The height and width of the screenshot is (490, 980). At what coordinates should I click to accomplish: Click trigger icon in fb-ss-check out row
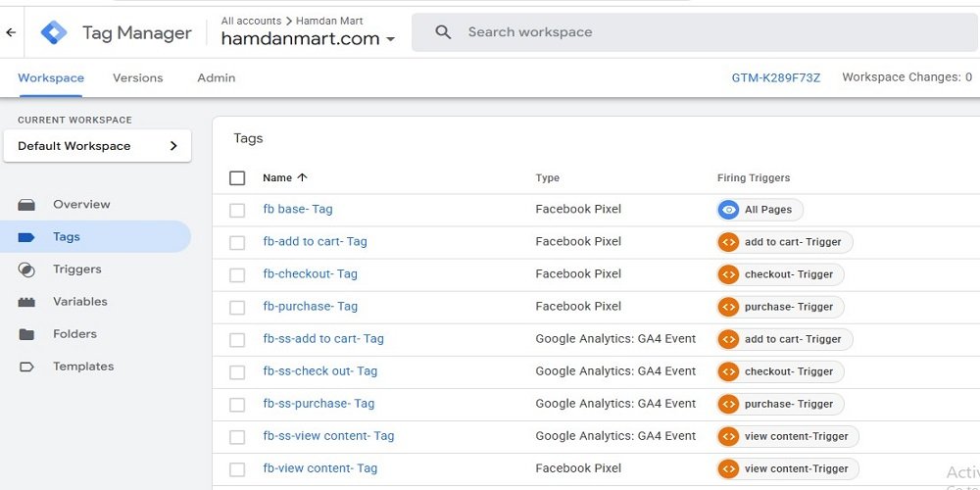pyautogui.click(x=728, y=371)
